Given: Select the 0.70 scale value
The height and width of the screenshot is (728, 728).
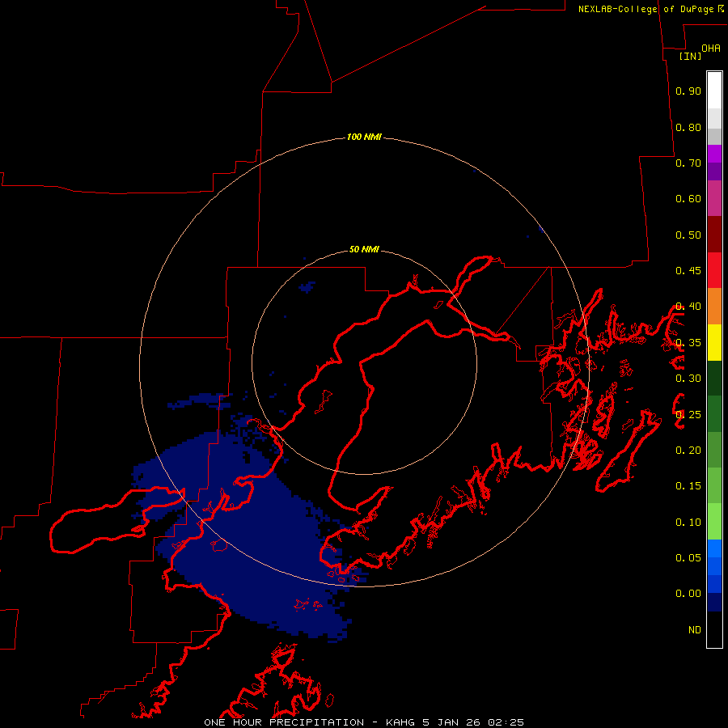Looking at the screenshot, I should (x=688, y=163).
